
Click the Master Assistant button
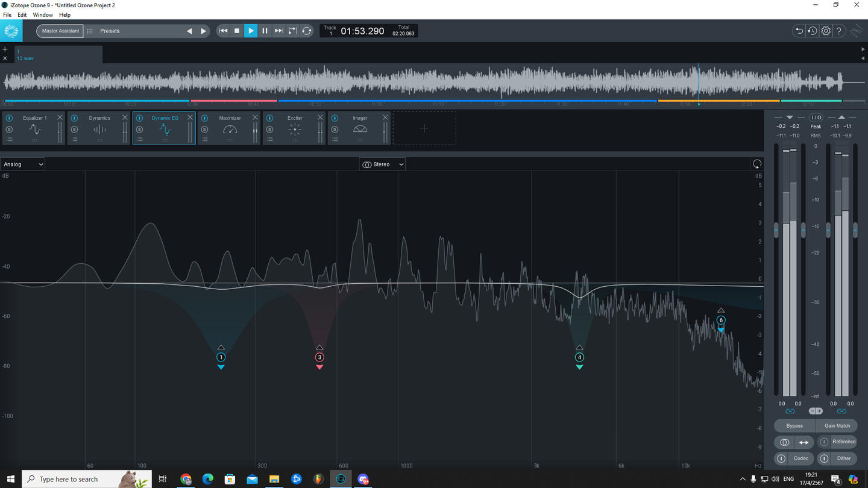[x=60, y=31]
